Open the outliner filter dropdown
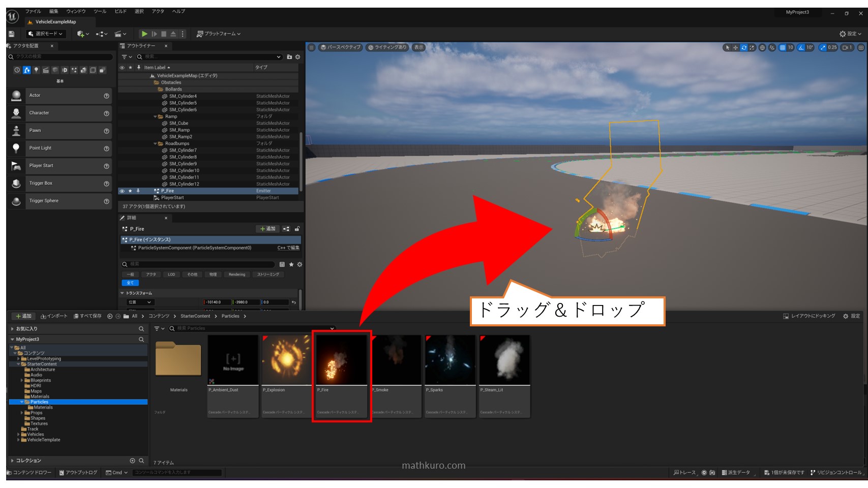Image resolution: width=868 pixels, height=488 pixels. pyautogui.click(x=127, y=57)
